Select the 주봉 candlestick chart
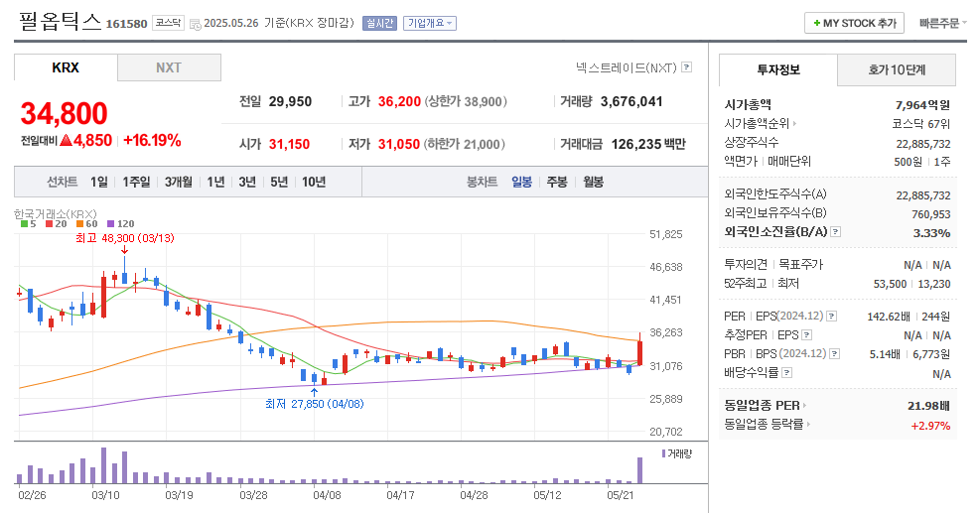This screenshot has width=980, height=513. pos(557,182)
